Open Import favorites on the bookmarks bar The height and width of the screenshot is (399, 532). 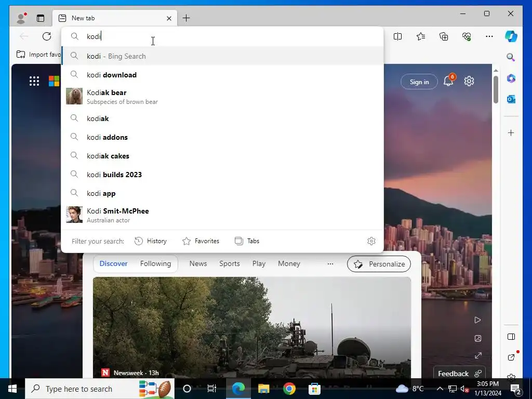pyautogui.click(x=38, y=54)
